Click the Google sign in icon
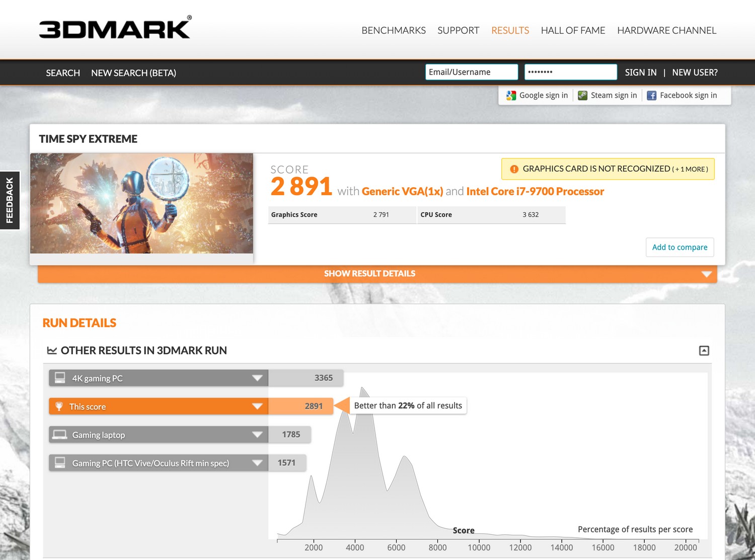 coord(511,96)
